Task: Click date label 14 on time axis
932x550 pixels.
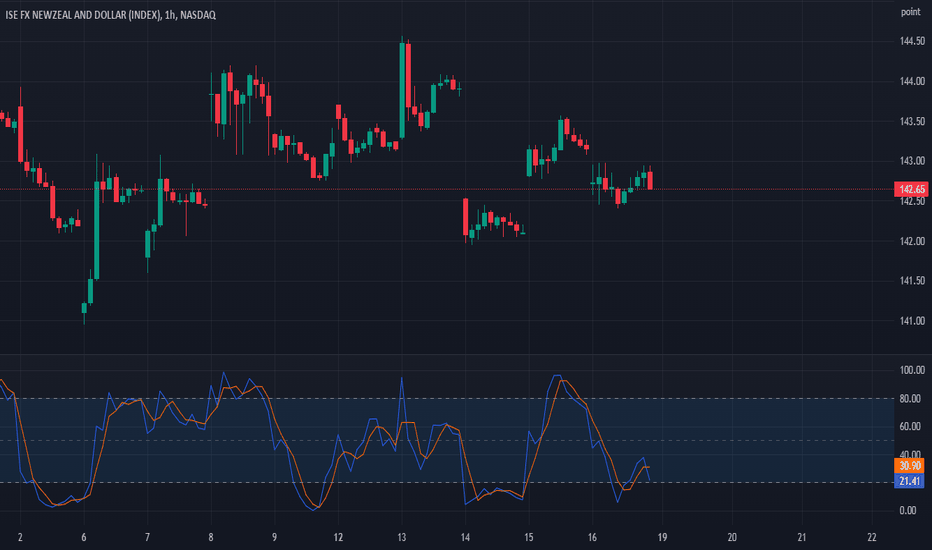Action: (x=465, y=537)
